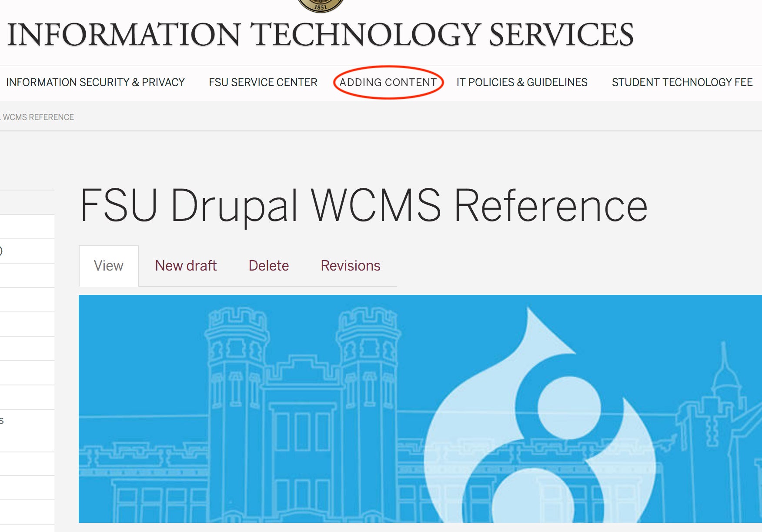Open the Student Technology Fee menu item
The width and height of the screenshot is (762, 532).
(x=682, y=82)
